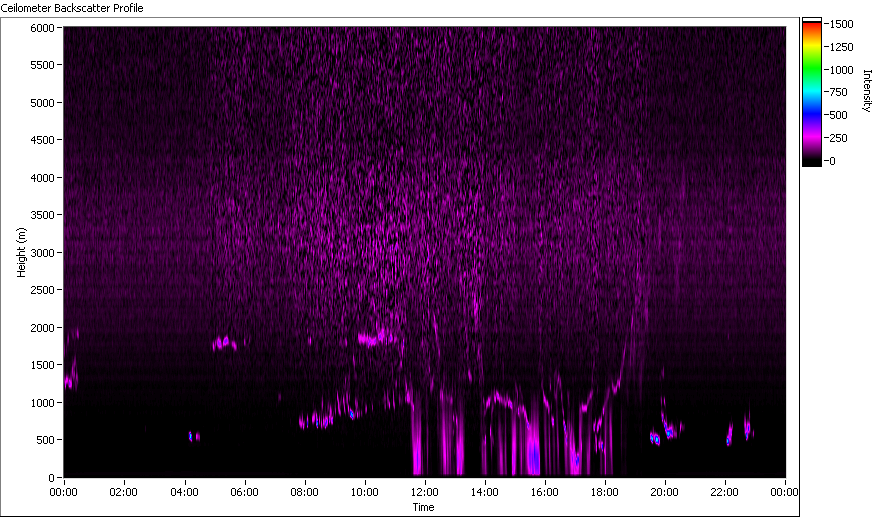Click the 5500 height tick label

coord(42,65)
